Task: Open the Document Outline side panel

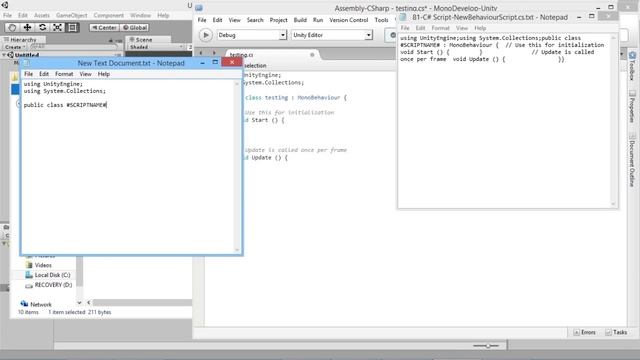Action: point(632,160)
